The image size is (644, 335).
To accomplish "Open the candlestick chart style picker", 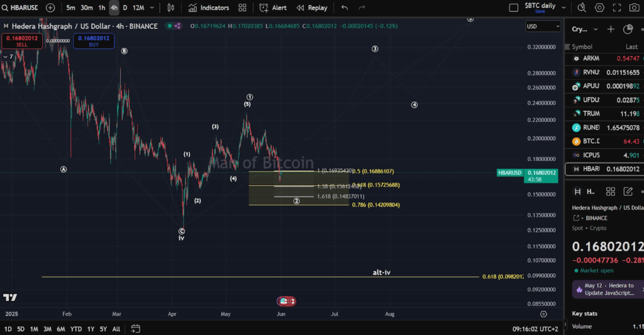I will coord(171,8).
